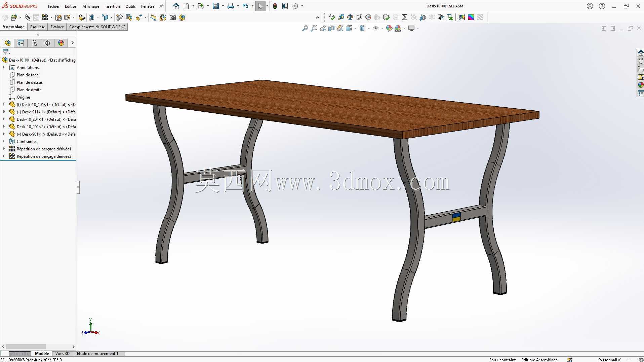Open PropertyManager panel tab

[21, 43]
